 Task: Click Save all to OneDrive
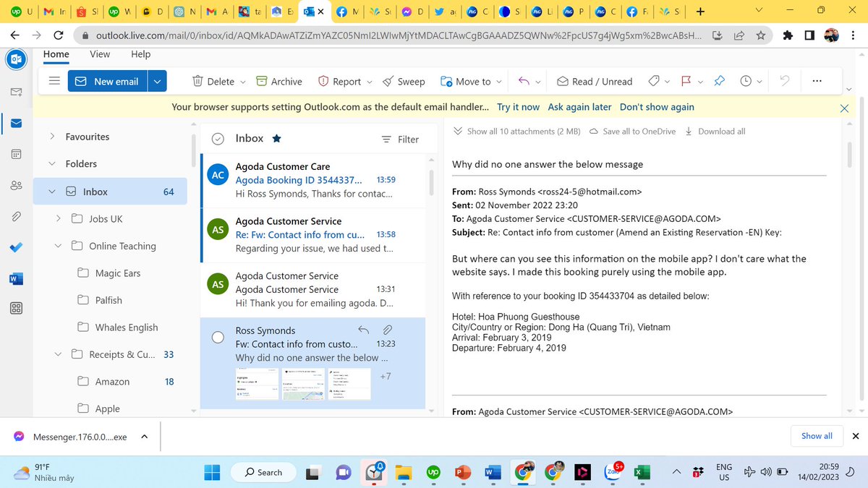[x=632, y=132]
